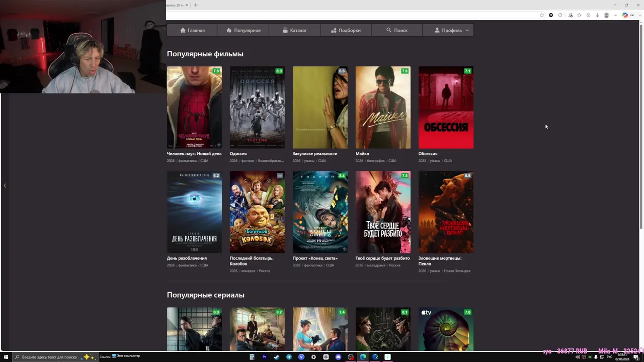644x362 pixels.
Task: Click the Проект «Конец света» title link
Action: (315, 258)
